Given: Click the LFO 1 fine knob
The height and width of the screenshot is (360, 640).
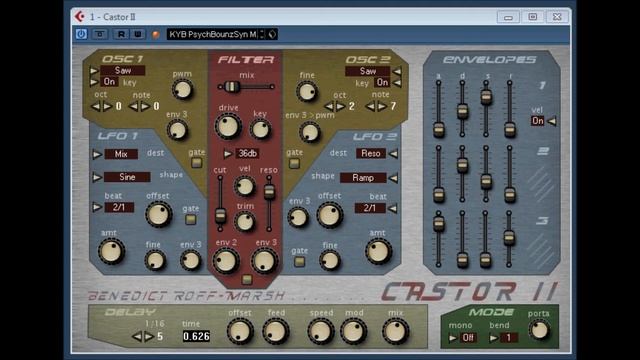Looking at the screenshot, I should (x=155, y=261).
